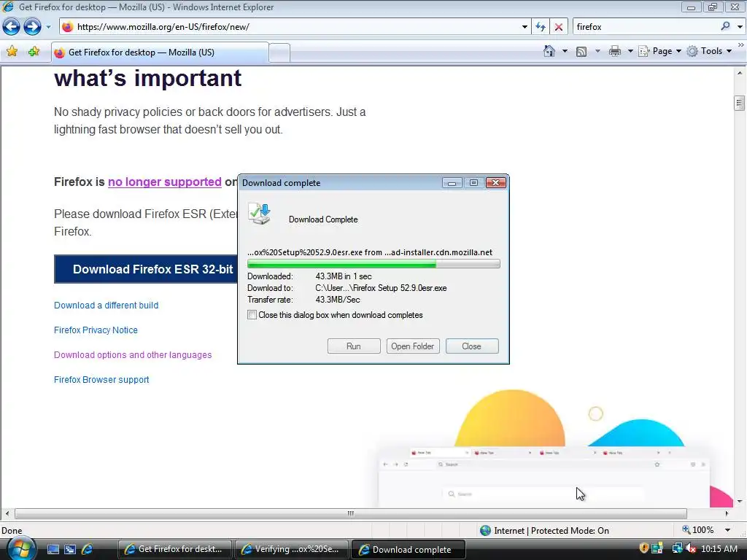Viewport: 747px width, 560px height.
Task: Click Open Folder in download dialog
Action: [413, 346]
